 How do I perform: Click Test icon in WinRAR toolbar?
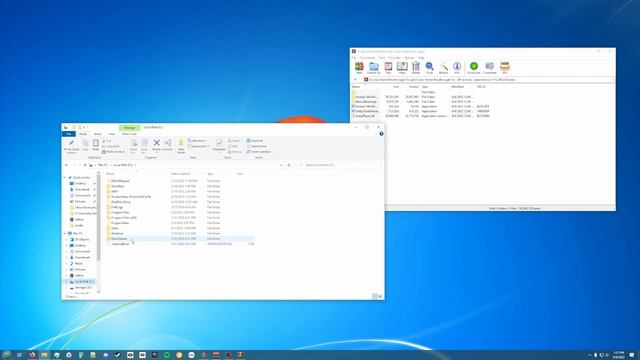click(388, 67)
